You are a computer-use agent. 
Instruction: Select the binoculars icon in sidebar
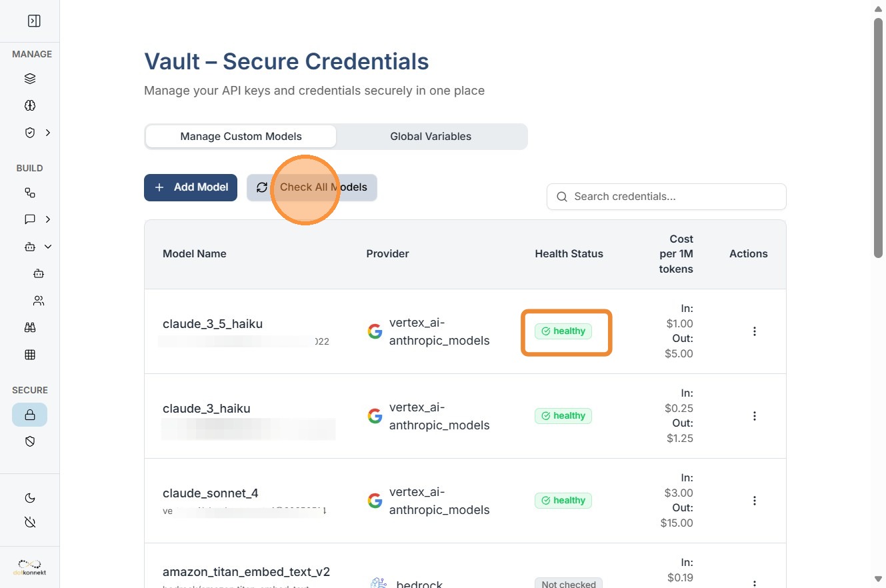pos(30,327)
